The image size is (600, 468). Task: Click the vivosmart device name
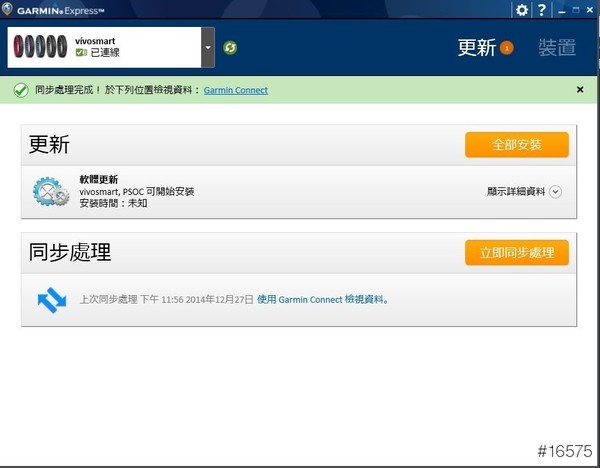[95, 41]
